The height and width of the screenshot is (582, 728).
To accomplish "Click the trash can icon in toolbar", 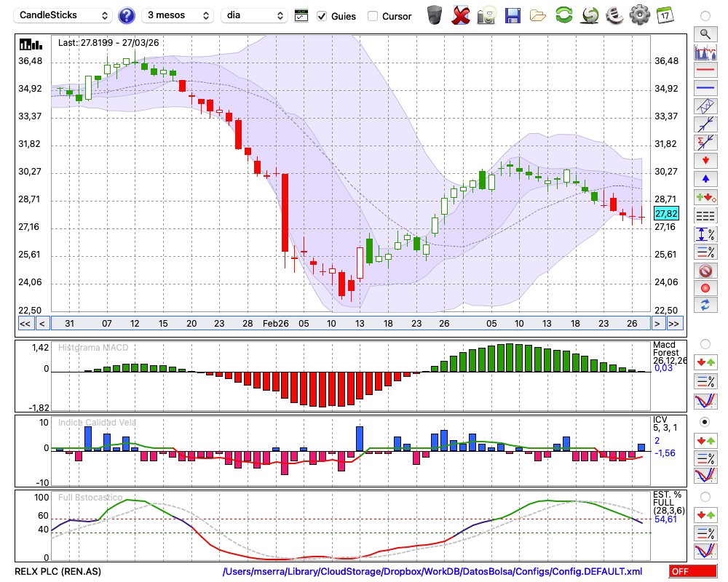I will [435, 15].
